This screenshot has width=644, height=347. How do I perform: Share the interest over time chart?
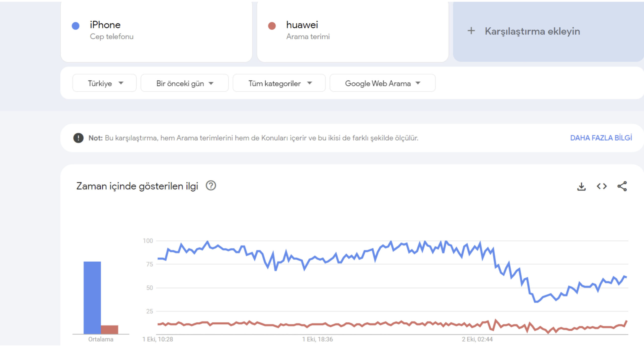click(622, 186)
